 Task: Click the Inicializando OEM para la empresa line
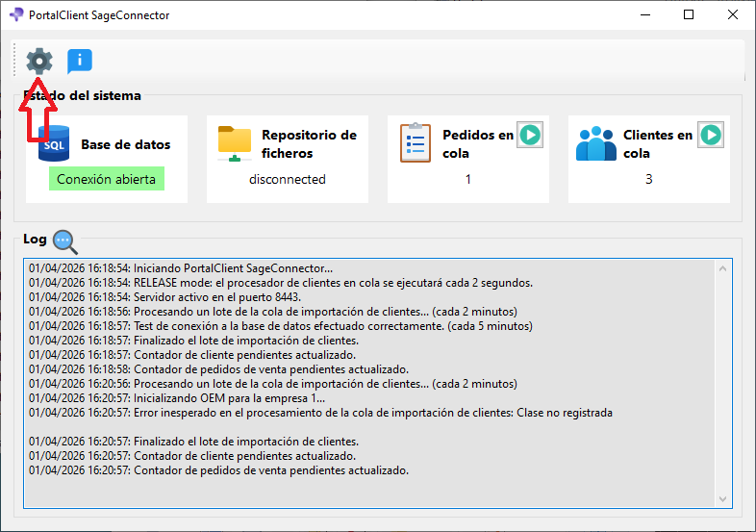coord(177,398)
